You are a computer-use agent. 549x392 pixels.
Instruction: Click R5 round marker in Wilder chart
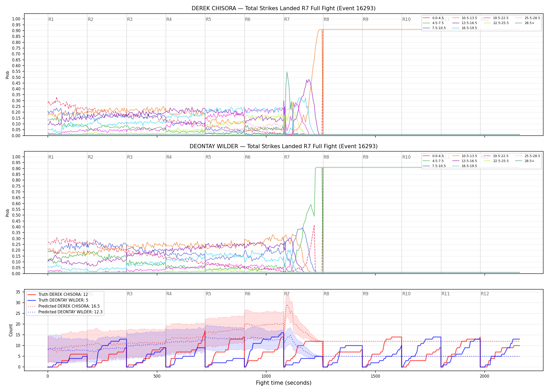click(x=208, y=157)
